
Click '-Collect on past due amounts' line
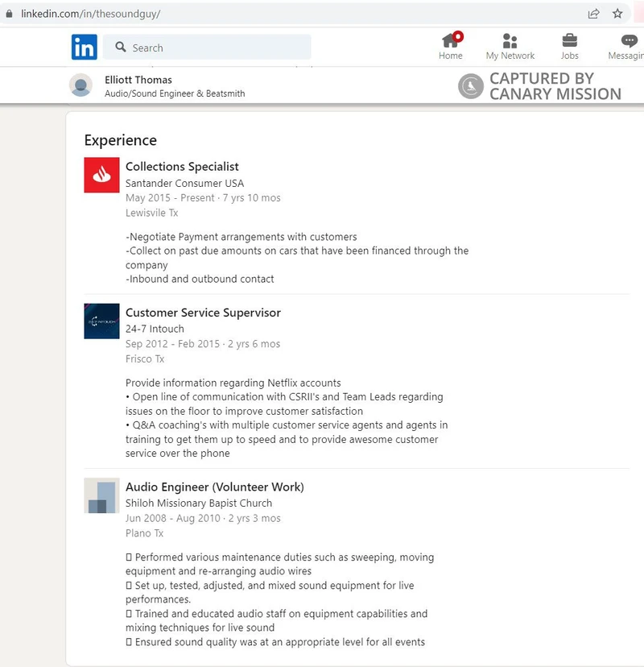[x=297, y=258]
